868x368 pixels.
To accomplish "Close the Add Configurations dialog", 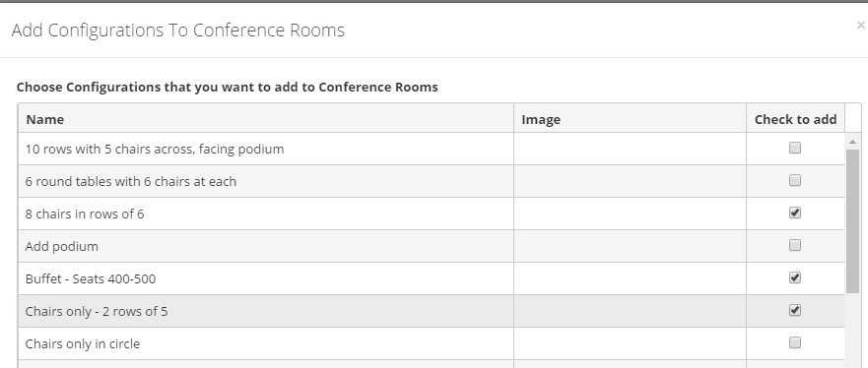I will pos(861,25).
